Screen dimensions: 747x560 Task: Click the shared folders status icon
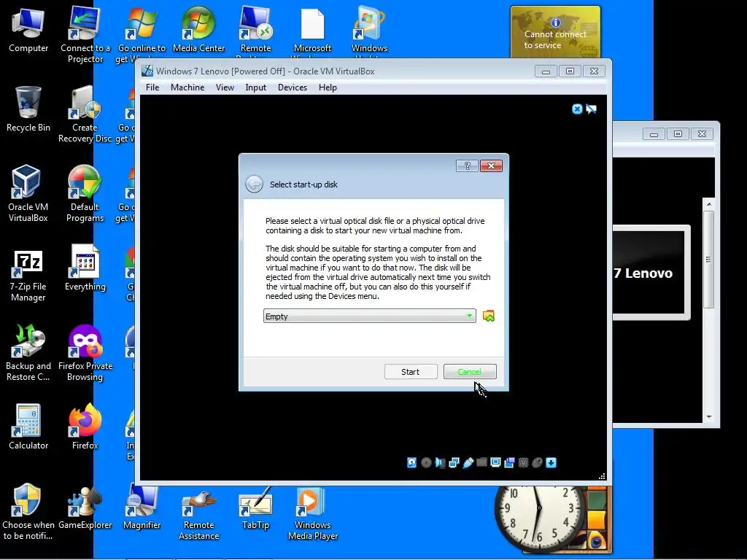[x=481, y=462]
